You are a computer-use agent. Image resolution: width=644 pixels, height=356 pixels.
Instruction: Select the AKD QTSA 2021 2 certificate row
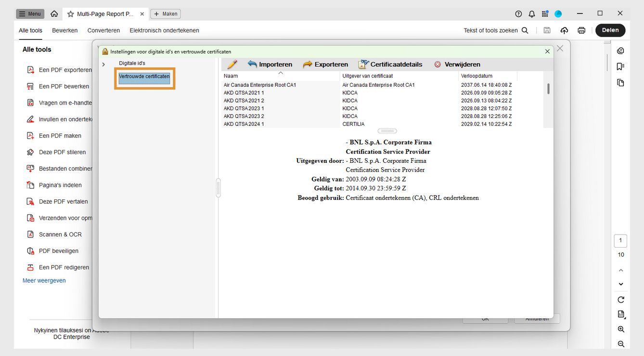(382, 101)
